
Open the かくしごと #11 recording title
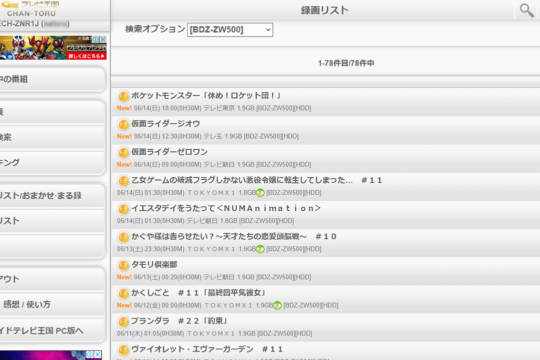(198, 293)
